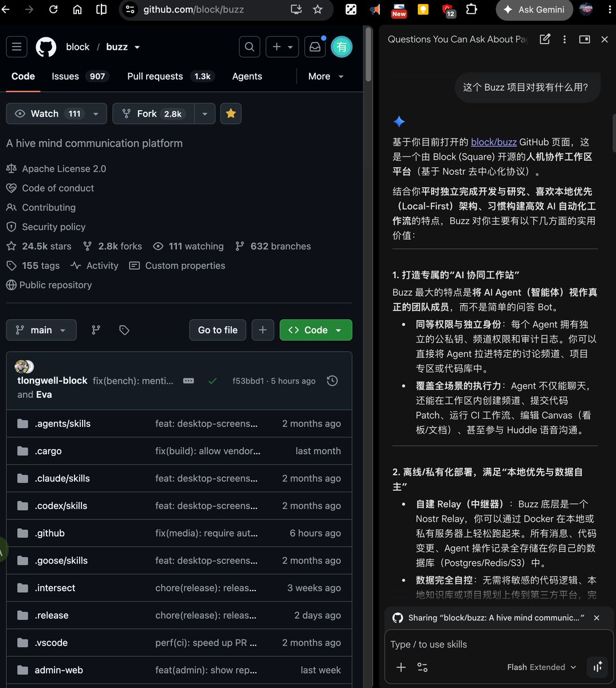Change Gemini model Flash Extended dropdown
Image resolution: width=616 pixels, height=688 pixels.
point(542,667)
